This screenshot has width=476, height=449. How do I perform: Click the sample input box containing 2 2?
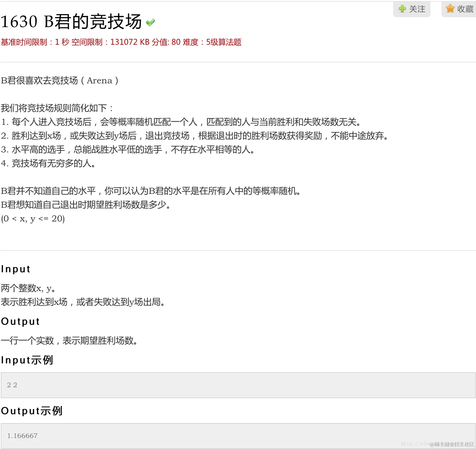pos(238,385)
